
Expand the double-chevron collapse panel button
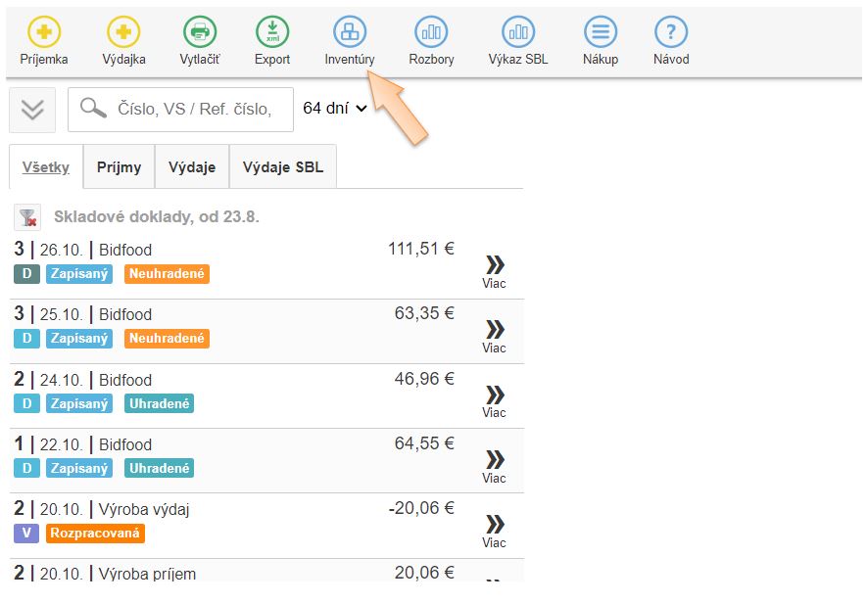(32, 110)
